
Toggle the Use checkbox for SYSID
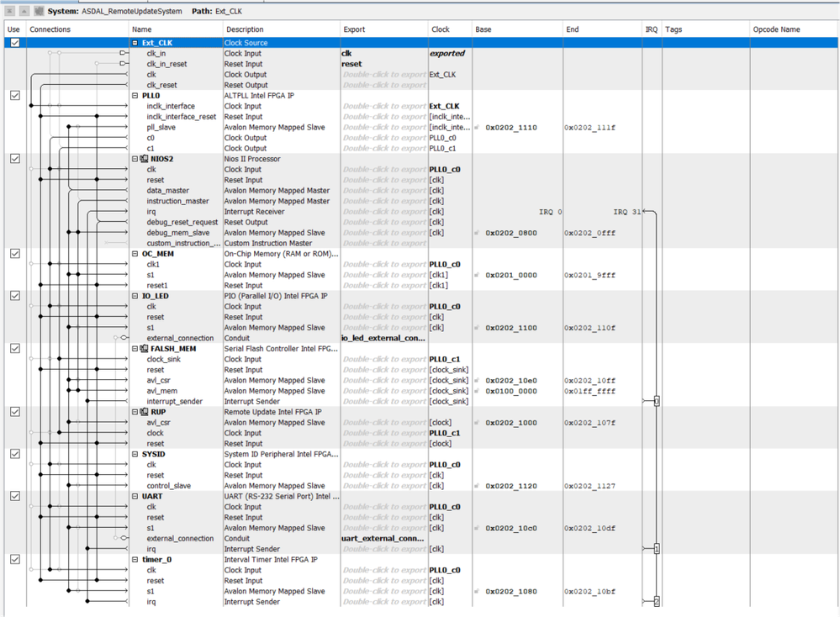pyautogui.click(x=15, y=454)
